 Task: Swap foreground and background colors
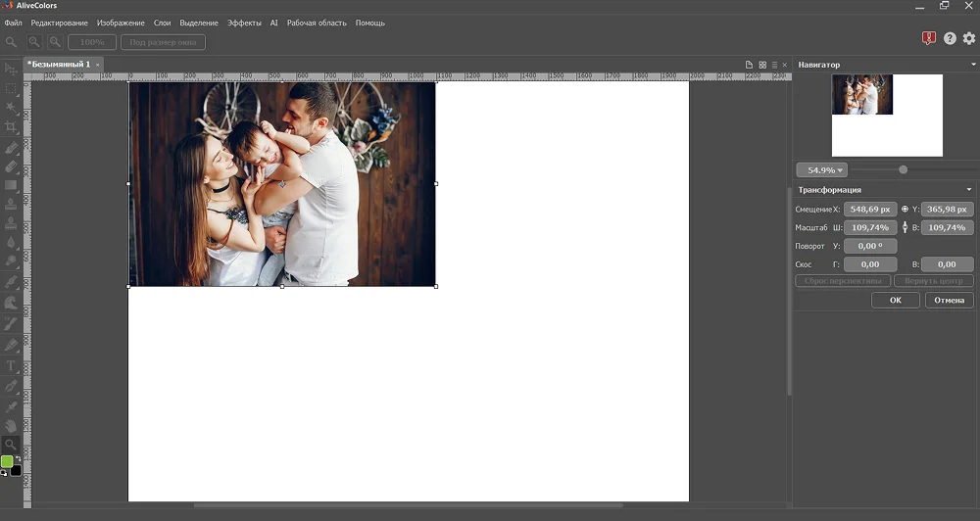click(x=17, y=458)
